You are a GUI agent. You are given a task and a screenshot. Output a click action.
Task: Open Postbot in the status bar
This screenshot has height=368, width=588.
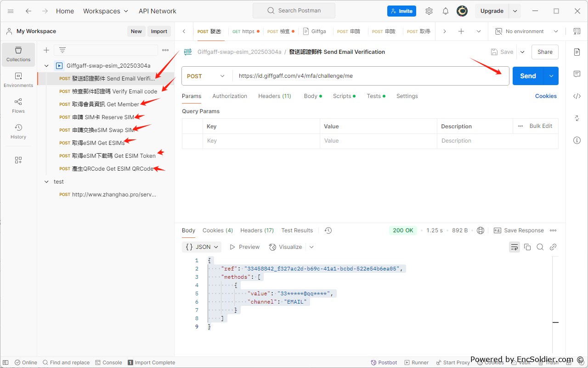[384, 362]
